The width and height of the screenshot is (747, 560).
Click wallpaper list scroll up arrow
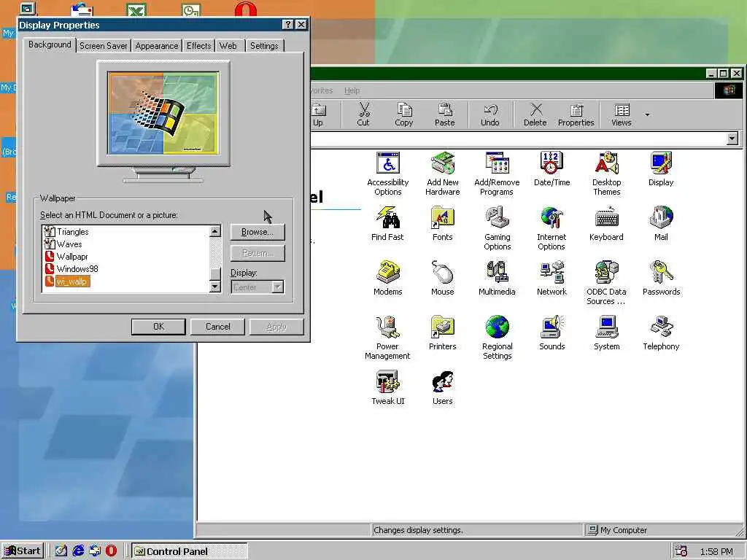(x=215, y=231)
